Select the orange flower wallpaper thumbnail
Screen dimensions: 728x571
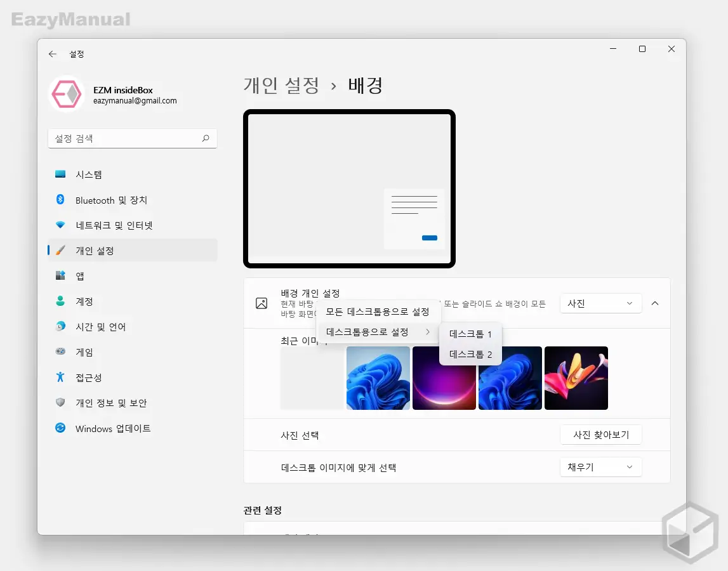576,377
